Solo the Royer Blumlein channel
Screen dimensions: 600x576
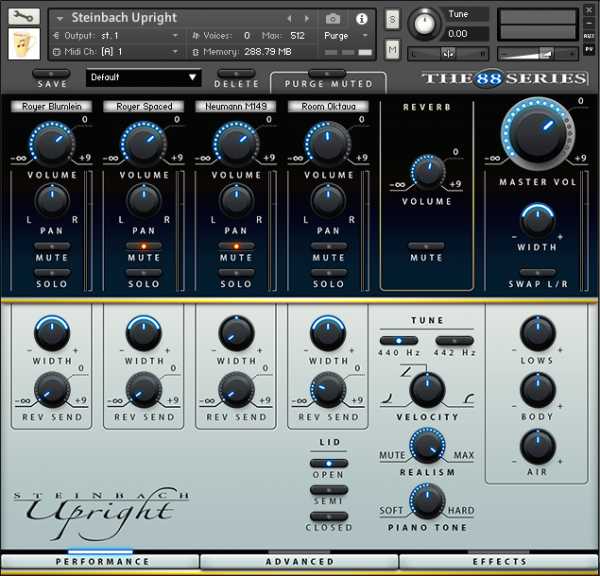tap(52, 273)
